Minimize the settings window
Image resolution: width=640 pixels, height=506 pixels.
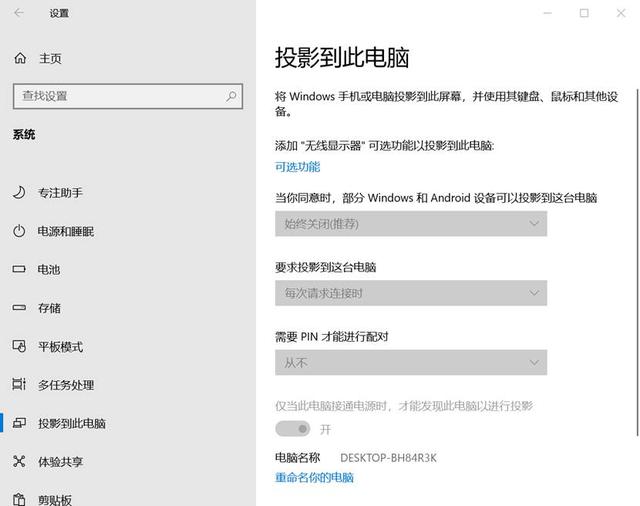547,13
